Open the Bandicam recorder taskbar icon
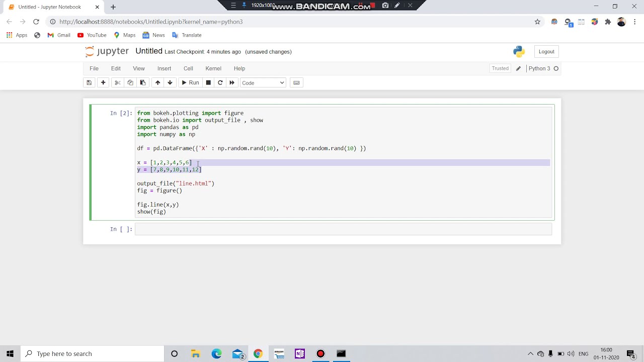 click(320, 353)
